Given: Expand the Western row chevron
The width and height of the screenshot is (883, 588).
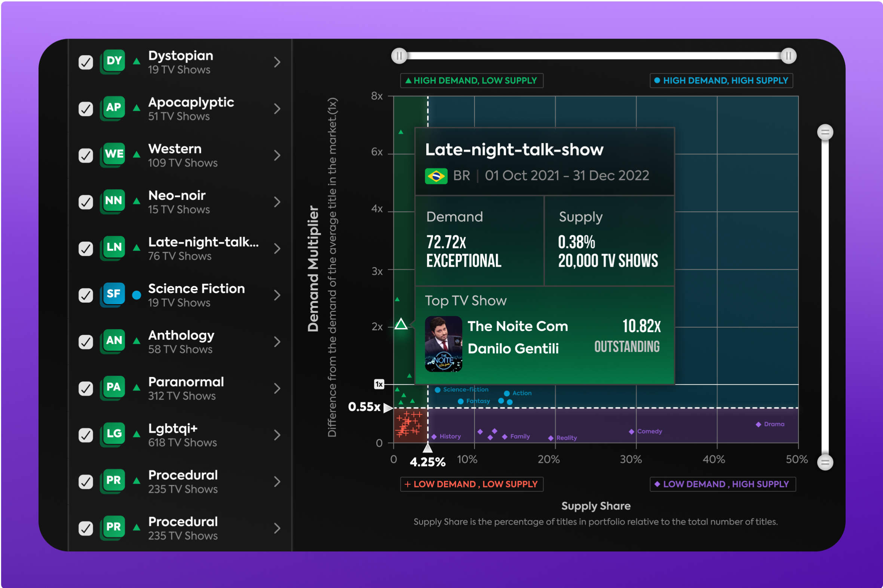Looking at the screenshot, I should tap(277, 155).
